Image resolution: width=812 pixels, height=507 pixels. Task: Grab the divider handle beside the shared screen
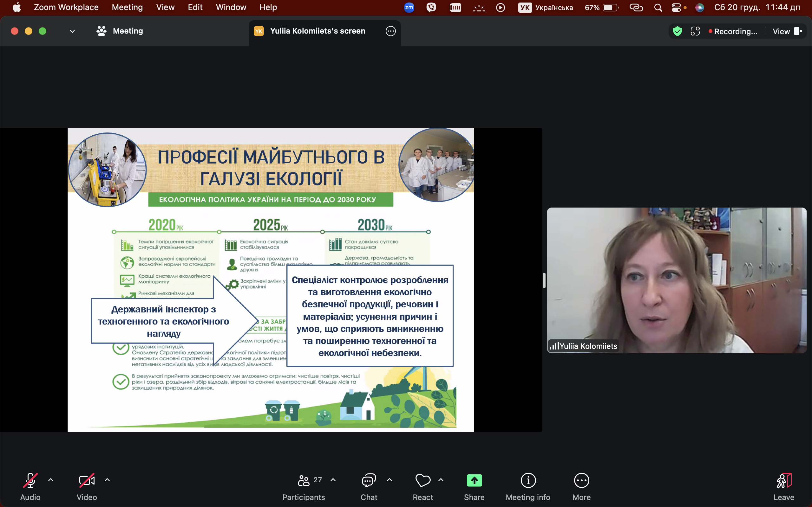(544, 280)
